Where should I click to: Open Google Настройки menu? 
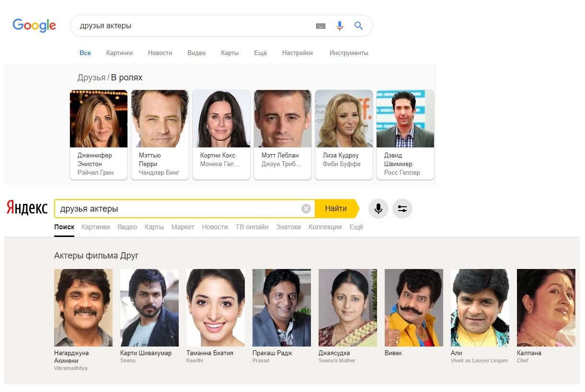pyautogui.click(x=298, y=53)
